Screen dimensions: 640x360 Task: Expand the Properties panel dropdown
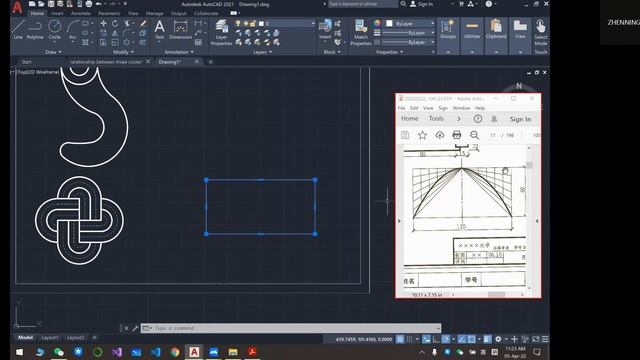389,52
